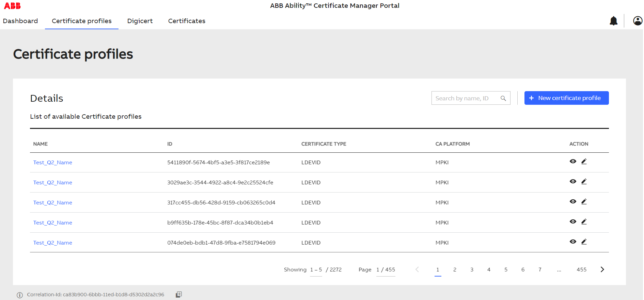Click the Correlation-Id text
The height and width of the screenshot is (300, 644).
(x=95, y=295)
